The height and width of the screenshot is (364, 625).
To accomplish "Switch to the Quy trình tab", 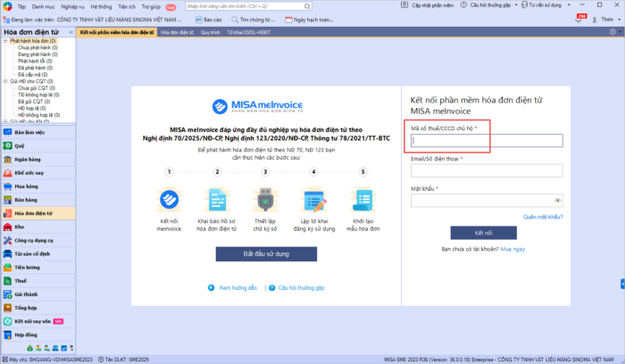I will (211, 31).
